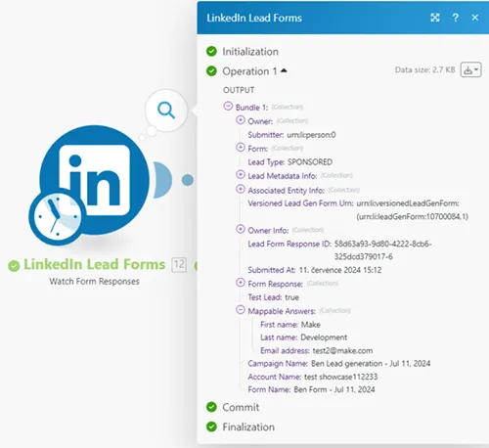Expand the Owner Info collection
Viewport: 489px width, 448px height.
(x=241, y=229)
